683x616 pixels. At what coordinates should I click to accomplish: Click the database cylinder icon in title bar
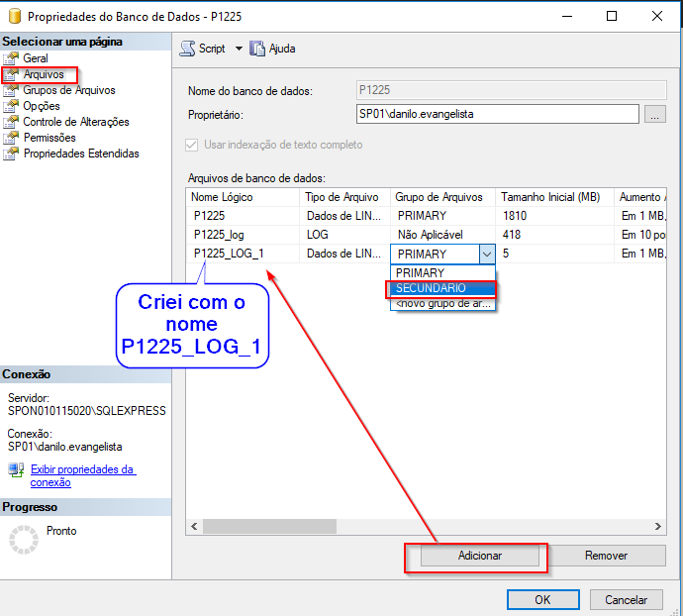pyautogui.click(x=15, y=16)
